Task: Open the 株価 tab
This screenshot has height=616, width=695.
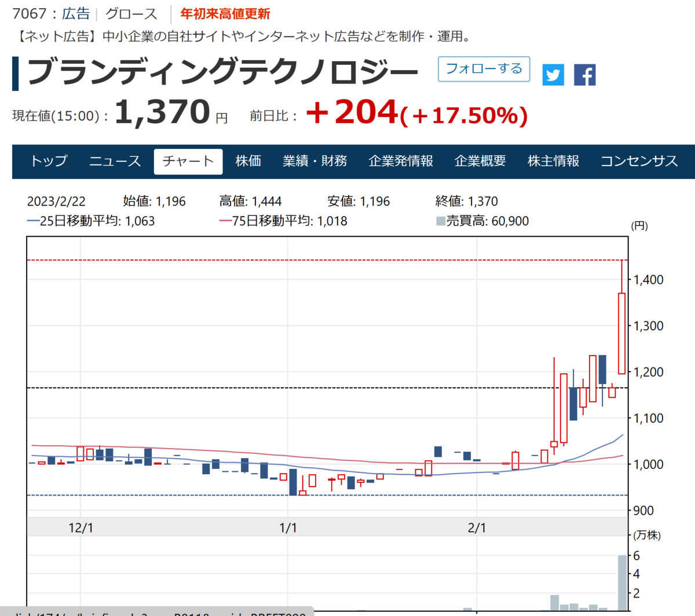Action: 248,161
